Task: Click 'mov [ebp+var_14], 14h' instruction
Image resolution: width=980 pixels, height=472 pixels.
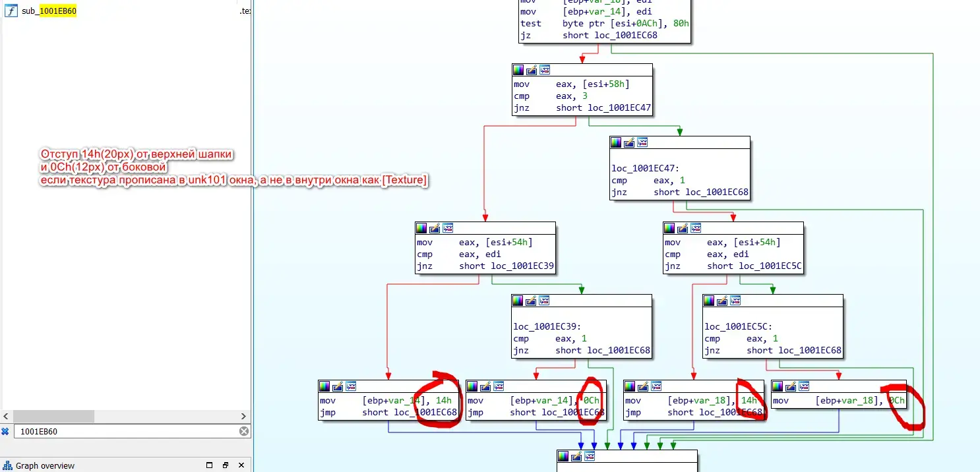Action: click(x=386, y=401)
